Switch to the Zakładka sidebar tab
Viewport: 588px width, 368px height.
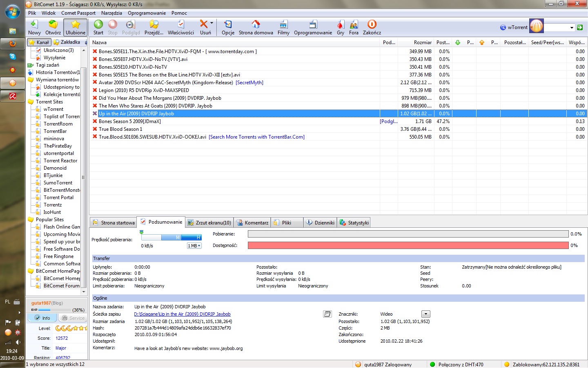point(67,42)
